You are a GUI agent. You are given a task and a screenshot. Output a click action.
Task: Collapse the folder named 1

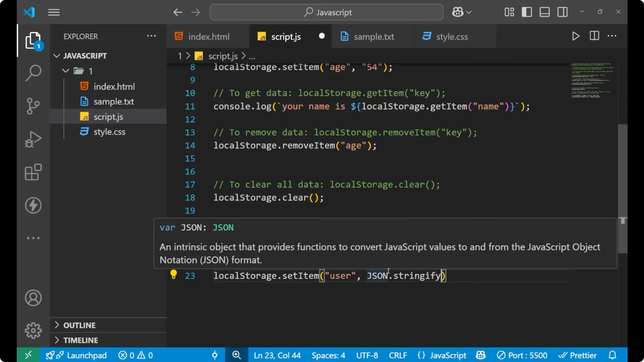(x=65, y=71)
